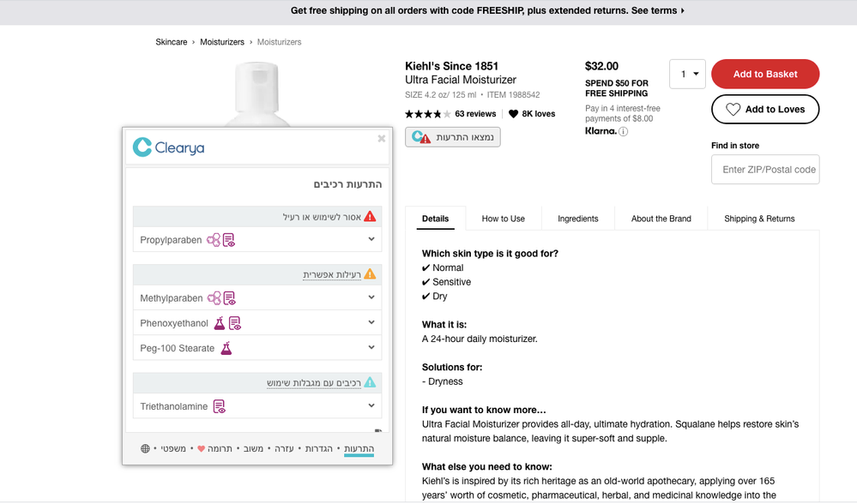The image size is (857, 504).
Task: Open the quantity dropdown
Action: (x=687, y=75)
